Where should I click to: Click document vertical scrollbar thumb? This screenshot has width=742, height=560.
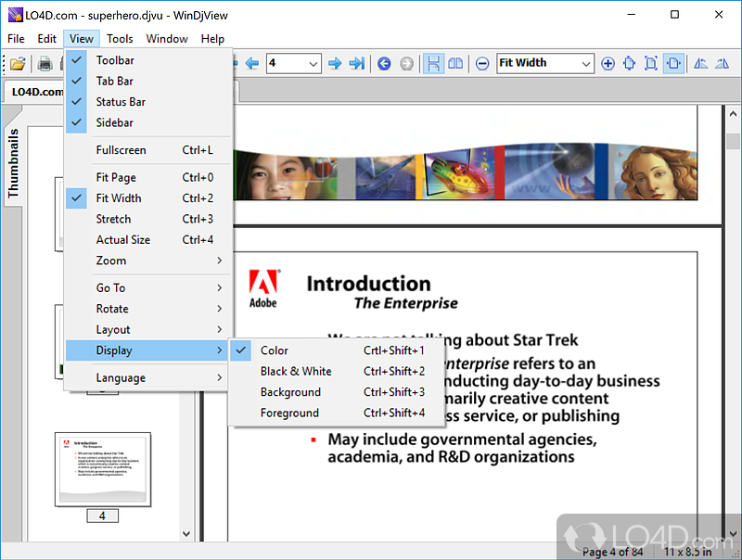[x=733, y=142]
